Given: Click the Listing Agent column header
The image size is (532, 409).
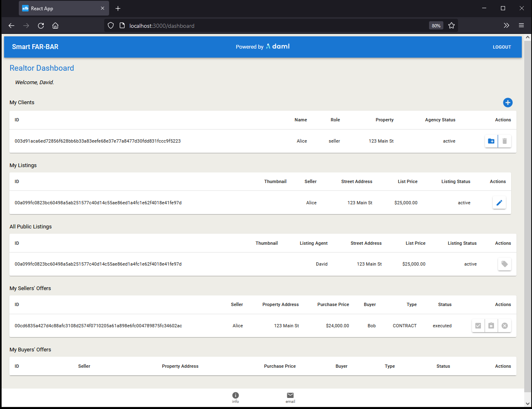Looking at the screenshot, I should click(x=313, y=243).
